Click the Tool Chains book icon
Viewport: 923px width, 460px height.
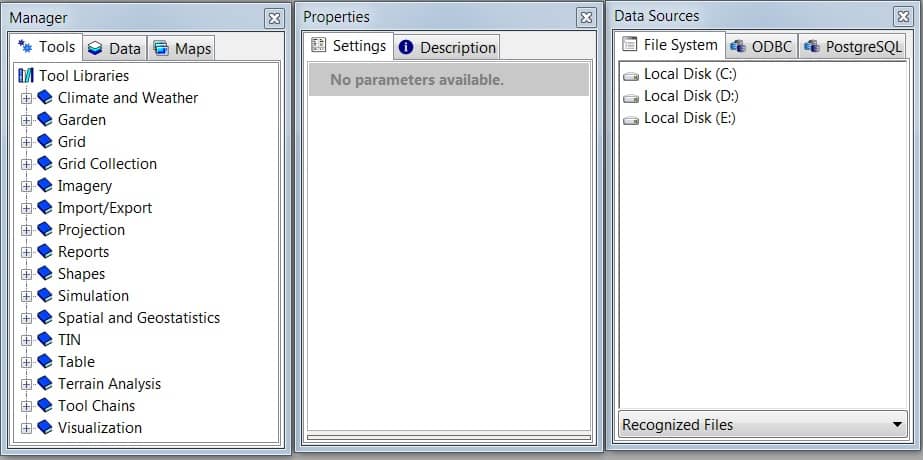[45, 405]
